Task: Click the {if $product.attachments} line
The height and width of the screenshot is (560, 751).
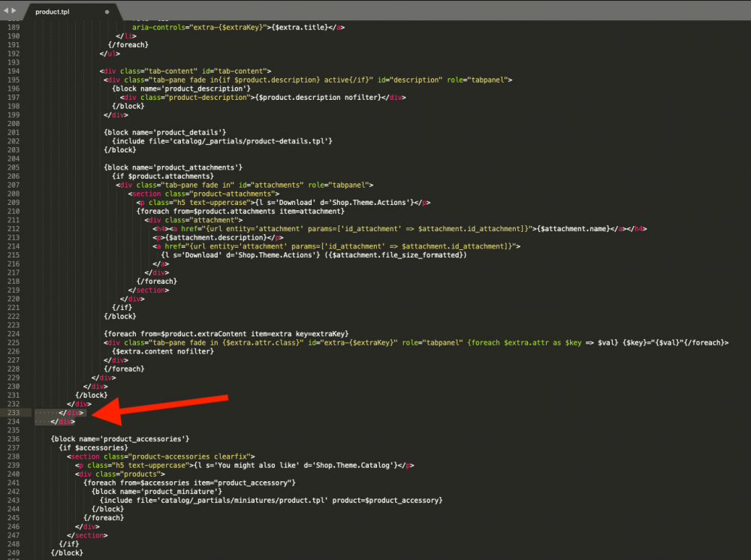Action: (163, 176)
